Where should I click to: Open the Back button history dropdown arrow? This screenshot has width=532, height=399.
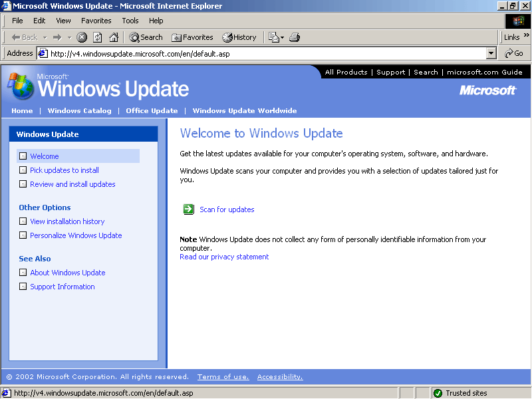point(45,37)
